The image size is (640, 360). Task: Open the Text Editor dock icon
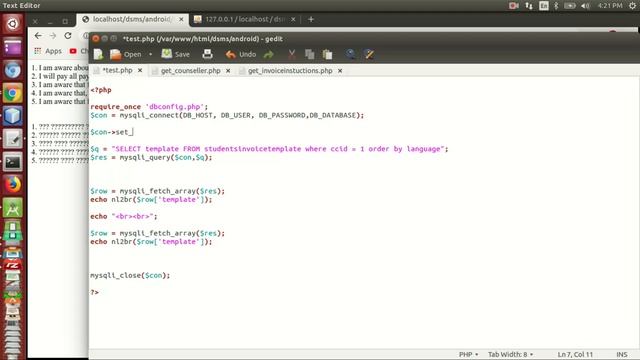pos(13,139)
